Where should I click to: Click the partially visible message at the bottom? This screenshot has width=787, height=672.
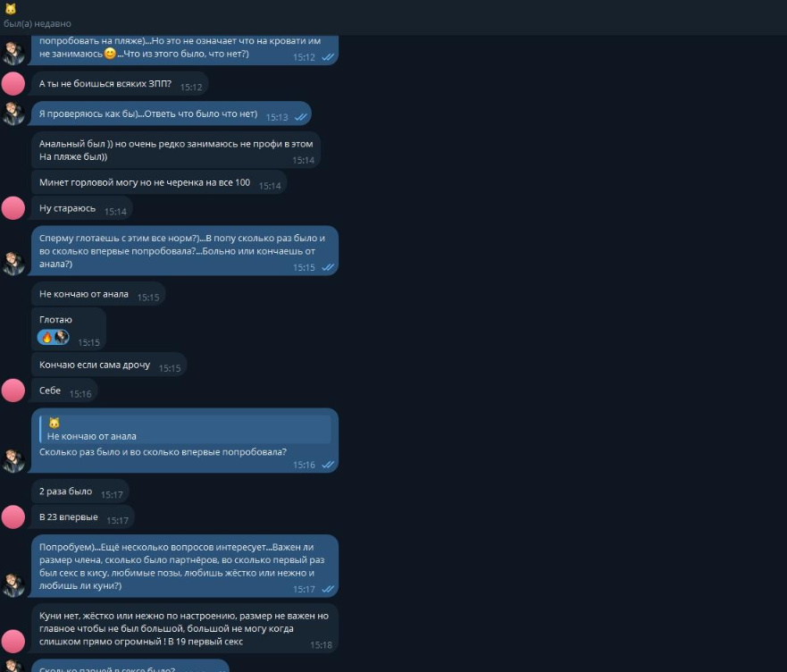coord(130,666)
